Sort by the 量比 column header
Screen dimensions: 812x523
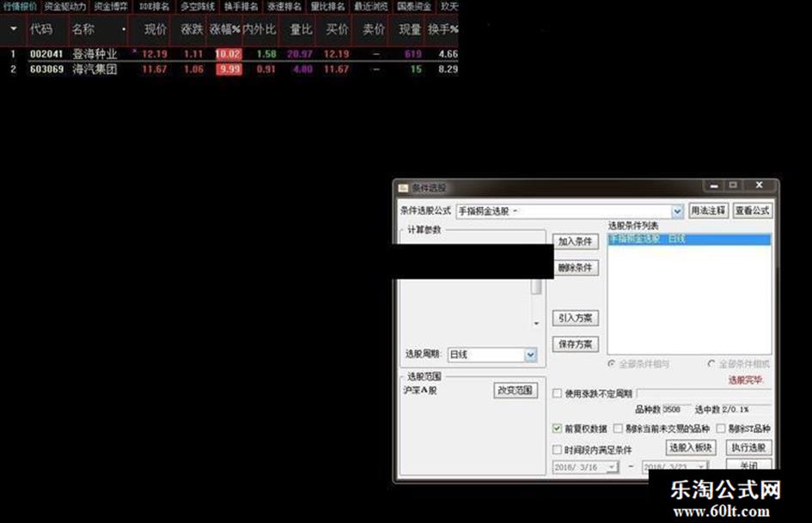tap(301, 29)
